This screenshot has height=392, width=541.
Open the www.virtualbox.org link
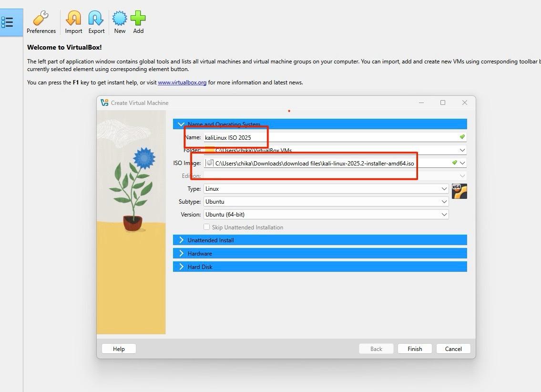coord(182,83)
